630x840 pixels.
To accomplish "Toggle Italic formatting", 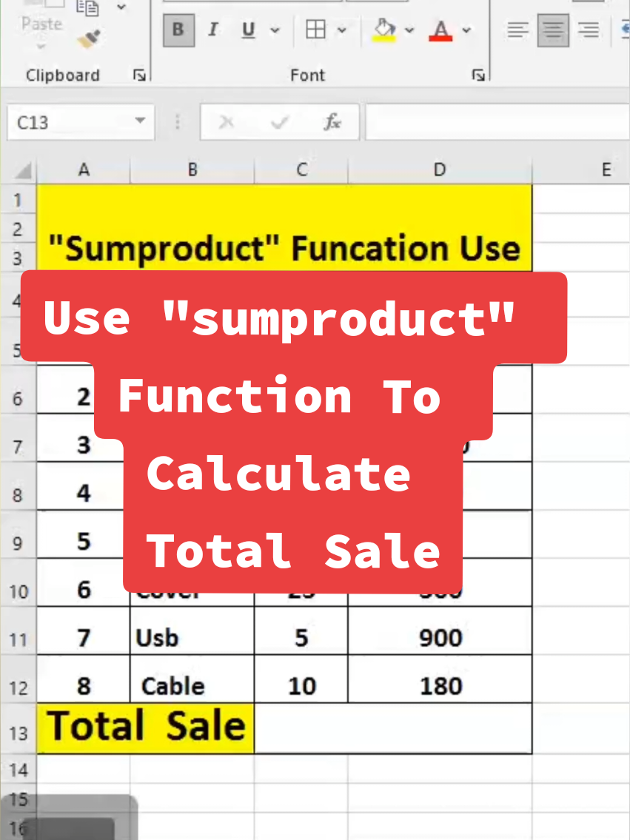I will 213,30.
